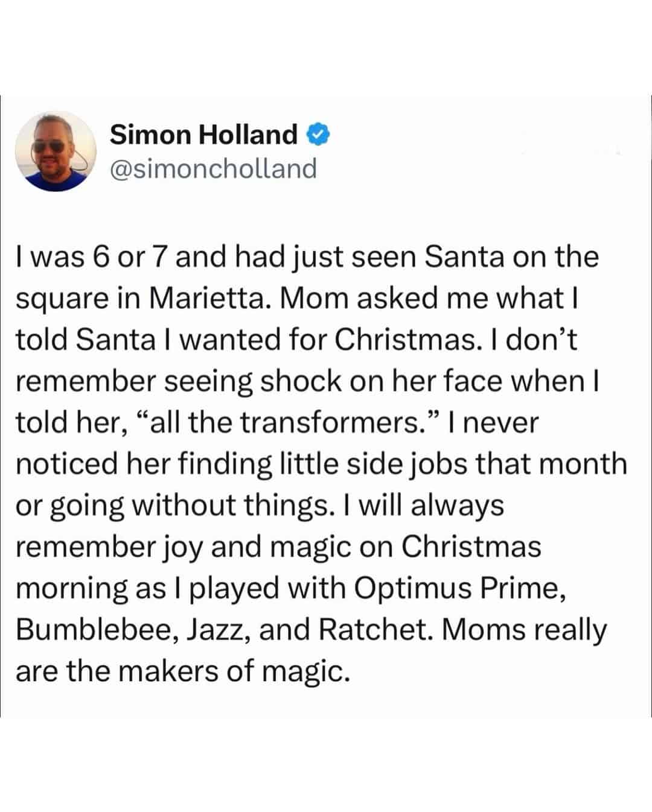Open the @simoncholland handle link
Viewport: 652px width, 812px height.
tap(213, 168)
